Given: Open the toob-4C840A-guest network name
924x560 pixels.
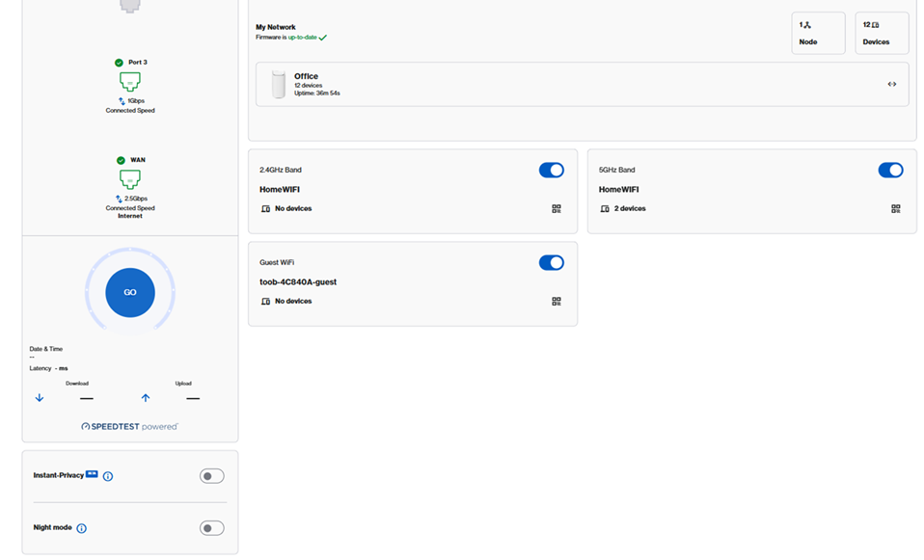Looking at the screenshot, I should (x=298, y=282).
